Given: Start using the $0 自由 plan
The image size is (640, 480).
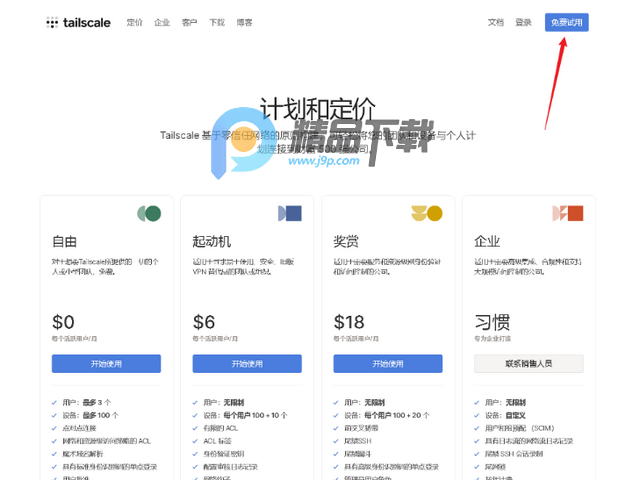Looking at the screenshot, I should click(x=106, y=364).
